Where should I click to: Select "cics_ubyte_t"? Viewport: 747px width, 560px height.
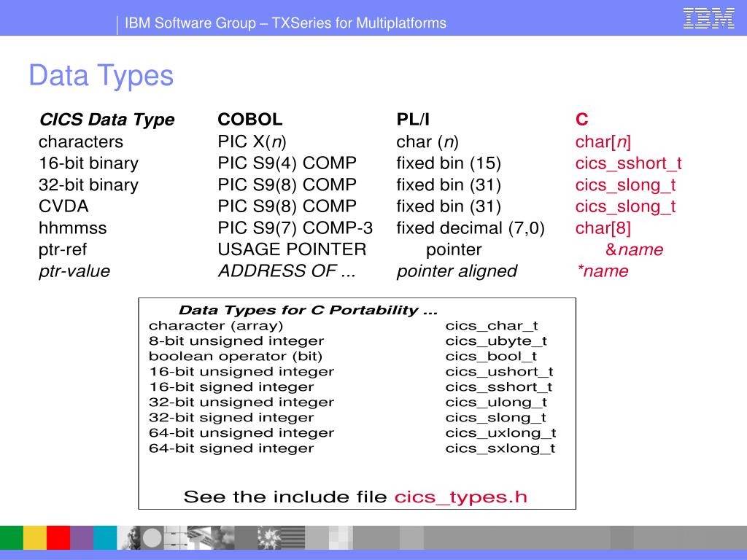496,341
